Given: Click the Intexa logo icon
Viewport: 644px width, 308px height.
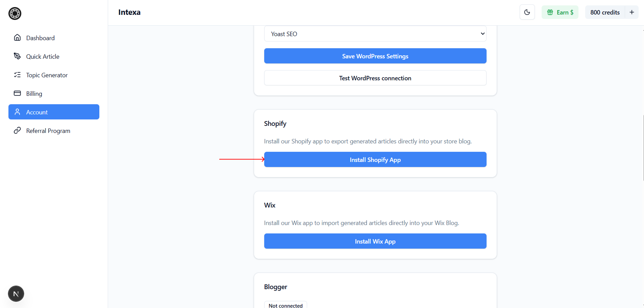Looking at the screenshot, I should click(15, 13).
